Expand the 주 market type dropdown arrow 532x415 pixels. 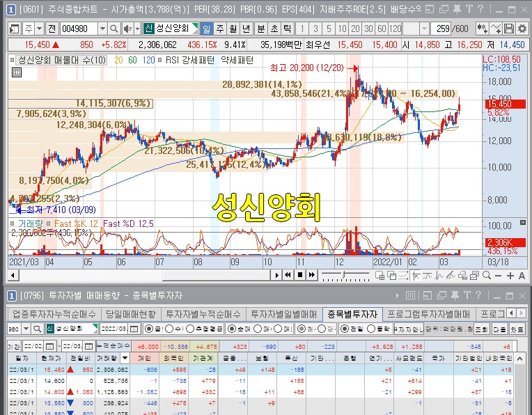click(40, 29)
